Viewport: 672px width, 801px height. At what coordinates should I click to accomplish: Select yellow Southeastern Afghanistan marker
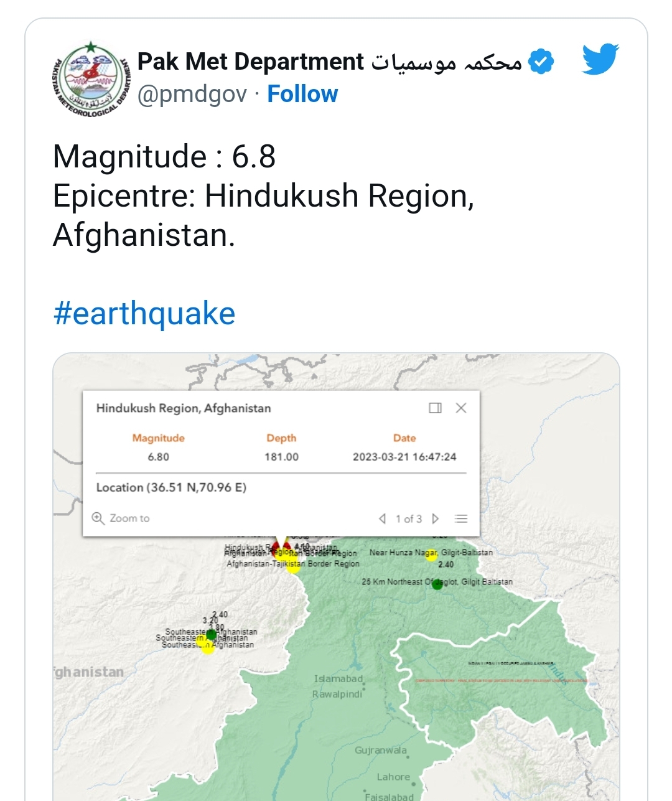(207, 647)
